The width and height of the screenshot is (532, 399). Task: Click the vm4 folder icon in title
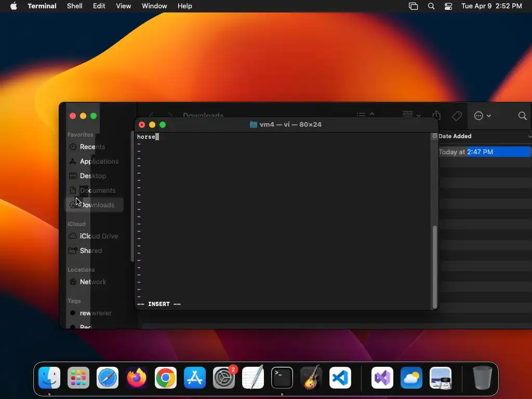tap(254, 125)
